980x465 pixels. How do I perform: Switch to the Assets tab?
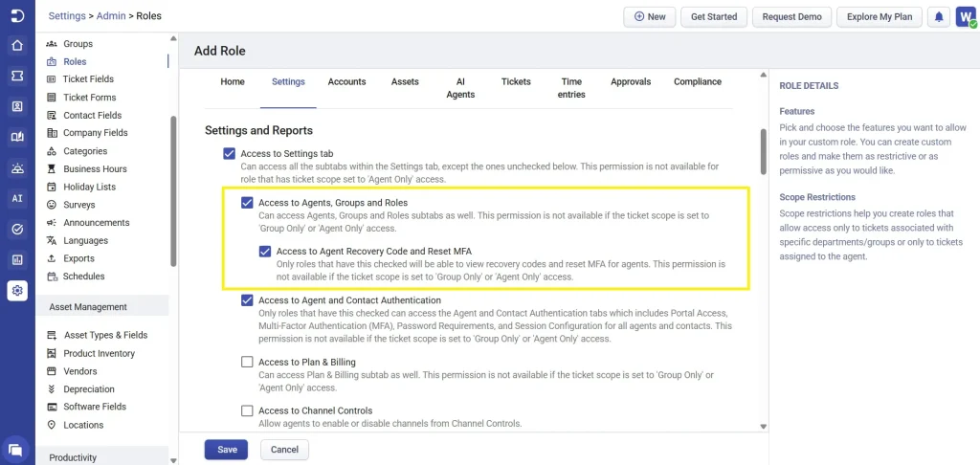[405, 82]
